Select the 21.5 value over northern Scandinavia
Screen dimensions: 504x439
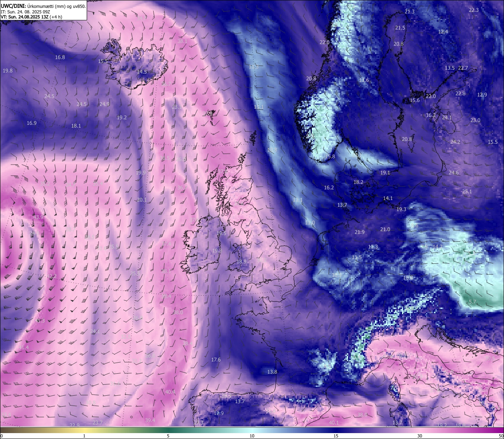(400, 28)
